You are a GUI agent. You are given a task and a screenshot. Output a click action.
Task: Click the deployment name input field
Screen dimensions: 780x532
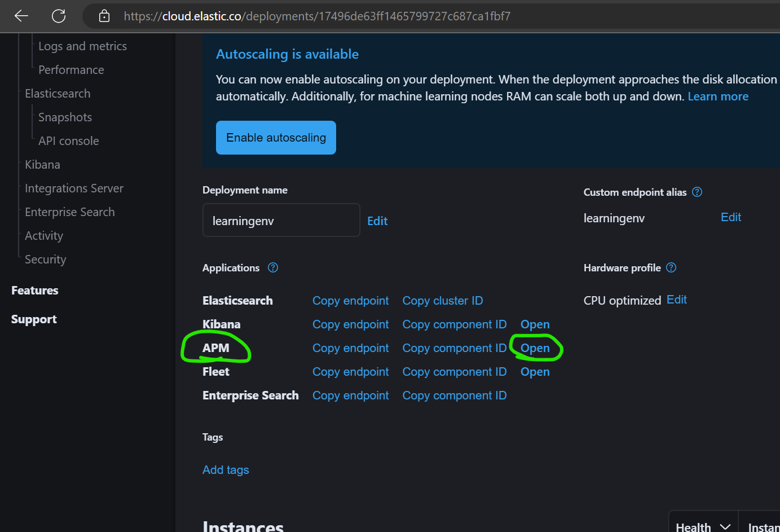point(281,221)
